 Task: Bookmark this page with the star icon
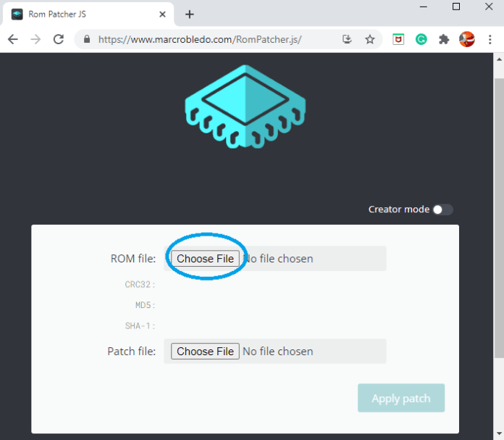tap(370, 39)
